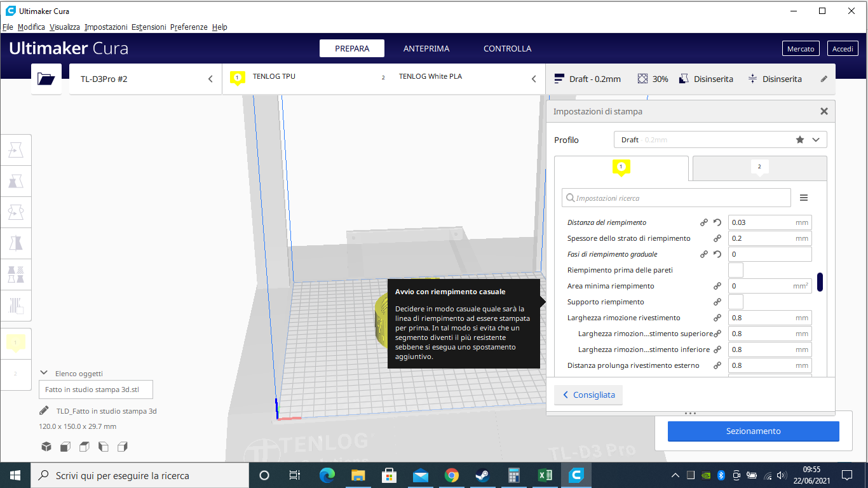The height and width of the screenshot is (488, 868).
Task: Open settings visibility hamburger menu
Action: (x=804, y=198)
